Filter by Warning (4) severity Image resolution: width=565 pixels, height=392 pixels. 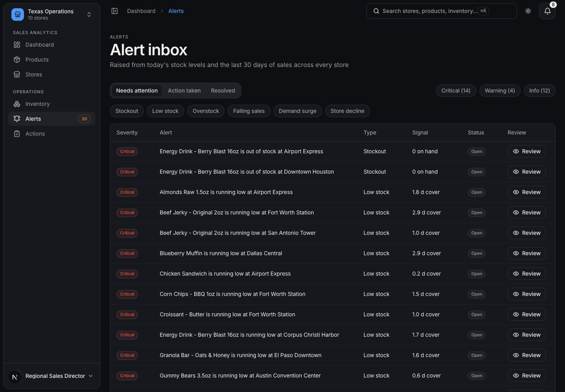click(x=500, y=91)
